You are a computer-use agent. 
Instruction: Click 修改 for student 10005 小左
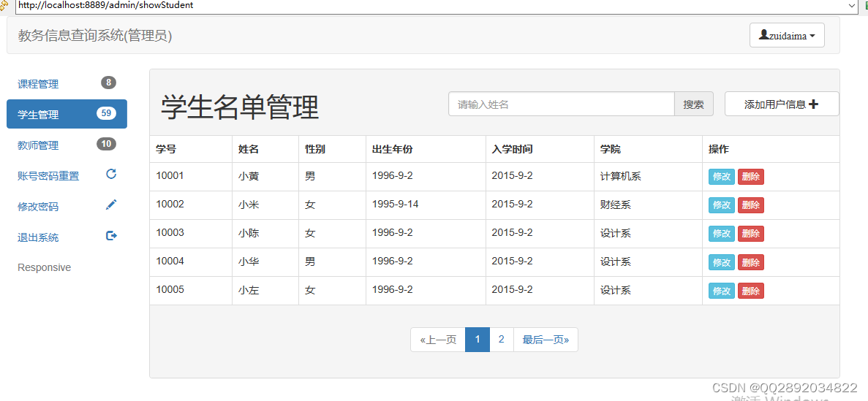[721, 291]
